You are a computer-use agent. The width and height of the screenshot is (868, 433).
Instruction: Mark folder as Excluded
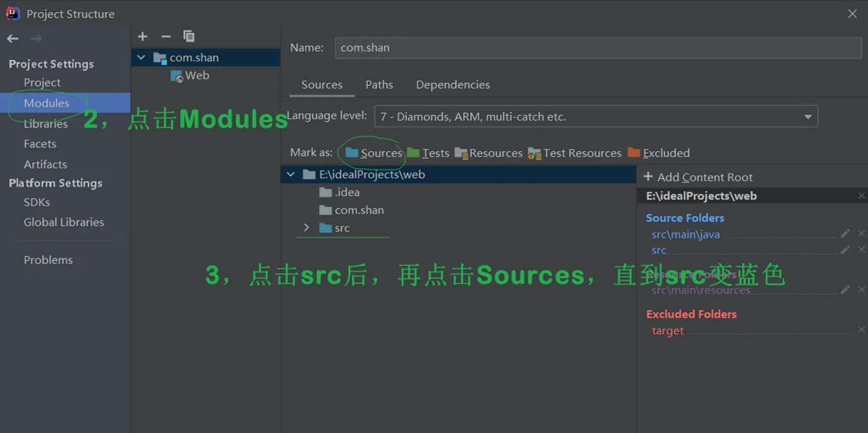(x=658, y=153)
